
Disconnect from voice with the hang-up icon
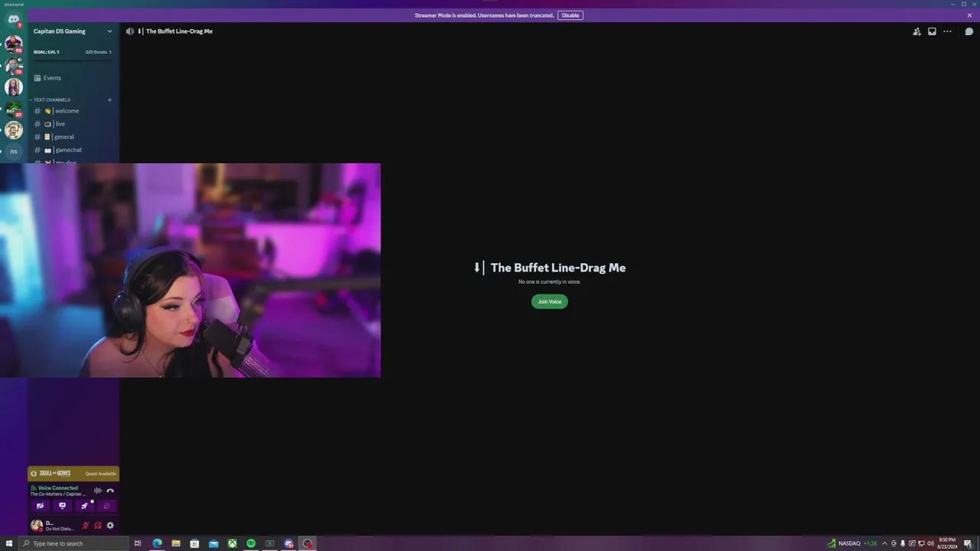click(110, 491)
